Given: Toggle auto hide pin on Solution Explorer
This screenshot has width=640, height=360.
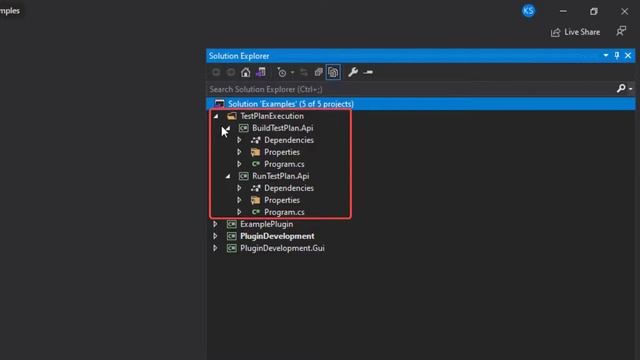Looking at the screenshot, I should click(x=617, y=56).
